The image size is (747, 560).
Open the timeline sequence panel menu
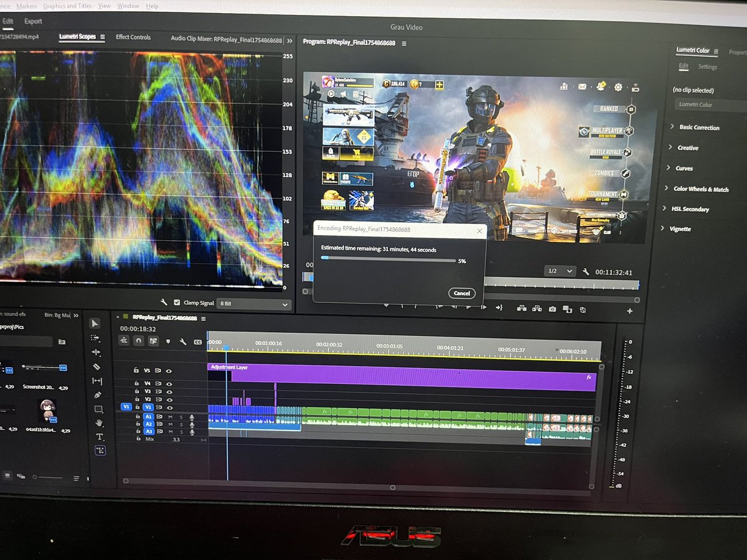coord(205,317)
